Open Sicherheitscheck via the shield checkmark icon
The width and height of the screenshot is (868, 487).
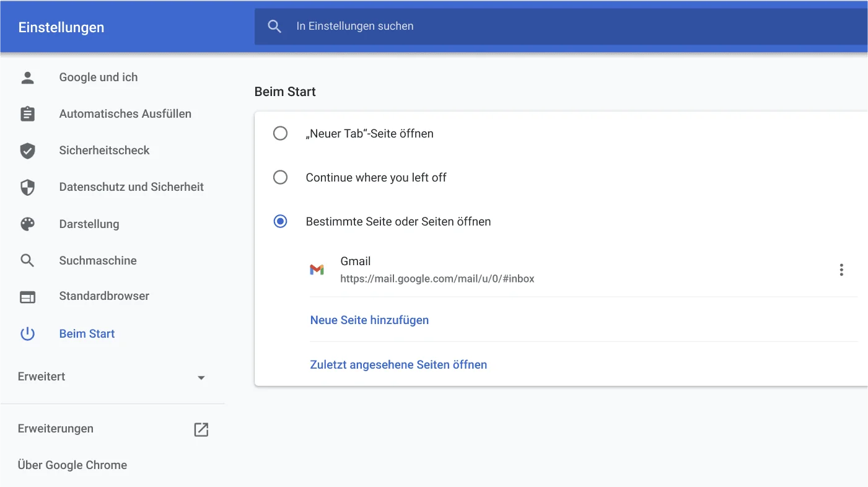point(27,150)
